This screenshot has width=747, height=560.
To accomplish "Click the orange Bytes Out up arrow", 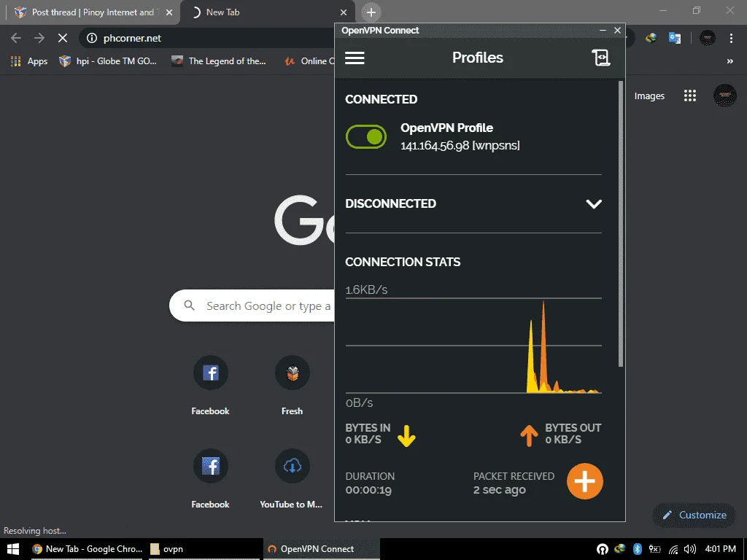I will click(529, 435).
